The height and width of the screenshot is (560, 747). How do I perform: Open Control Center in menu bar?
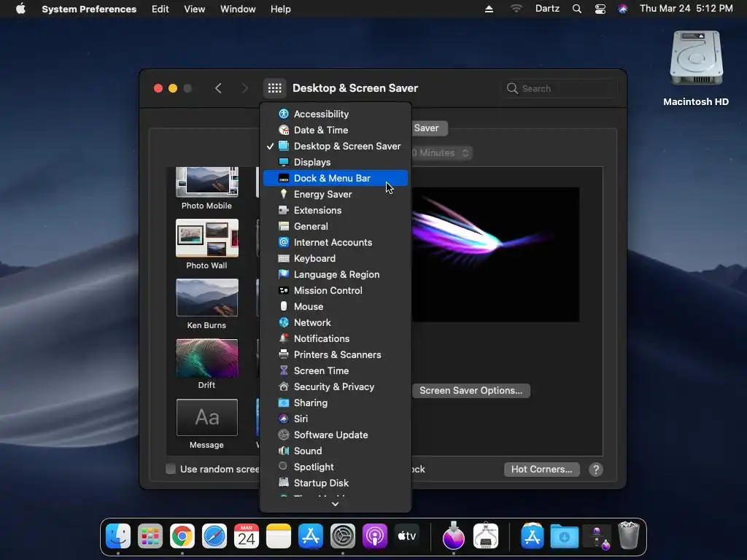[600, 9]
